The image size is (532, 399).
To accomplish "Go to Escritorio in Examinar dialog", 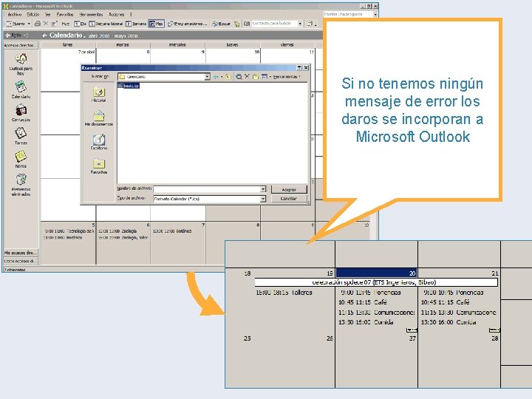I will click(99, 142).
